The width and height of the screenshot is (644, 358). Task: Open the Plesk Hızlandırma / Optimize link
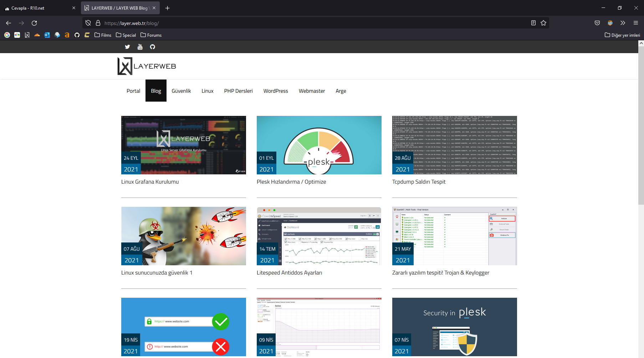(291, 182)
